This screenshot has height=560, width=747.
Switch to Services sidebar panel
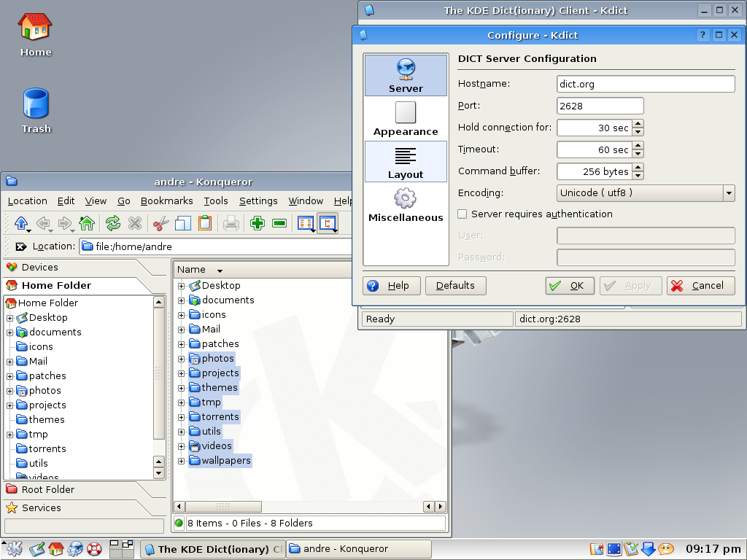[76, 508]
